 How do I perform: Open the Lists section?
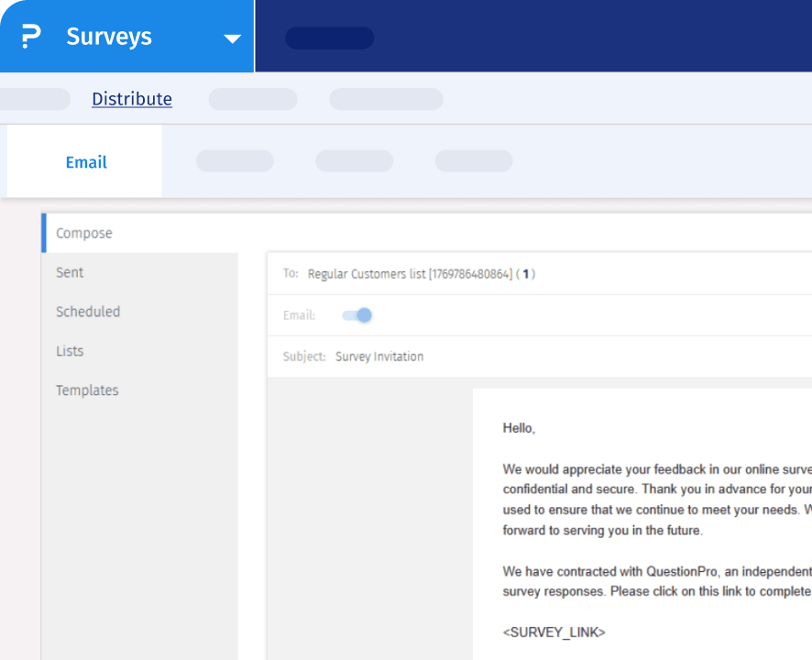[70, 351]
